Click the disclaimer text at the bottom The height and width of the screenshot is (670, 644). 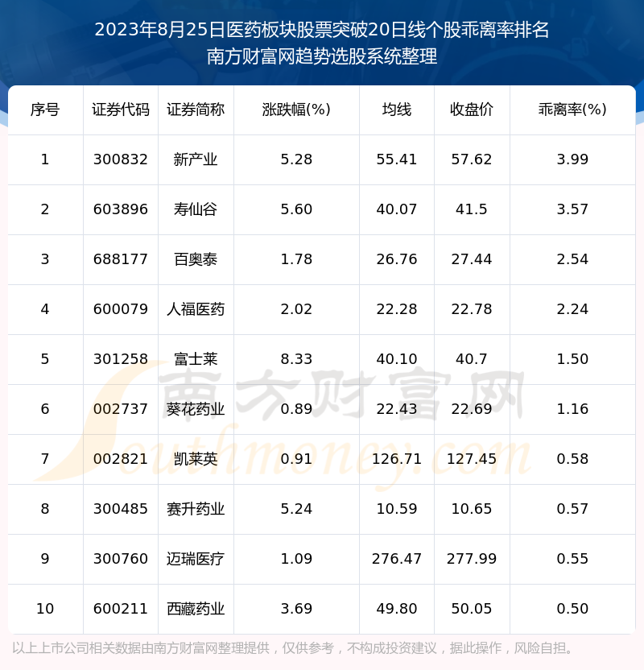click(x=292, y=647)
